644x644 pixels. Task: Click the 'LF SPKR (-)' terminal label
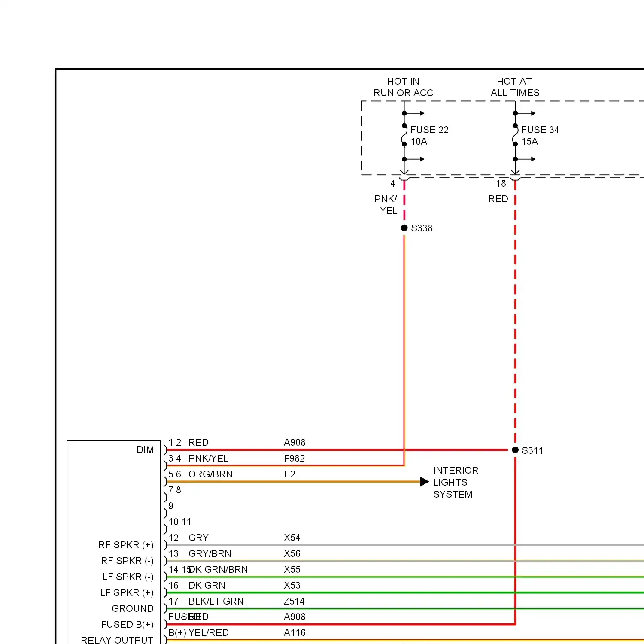pos(128,577)
